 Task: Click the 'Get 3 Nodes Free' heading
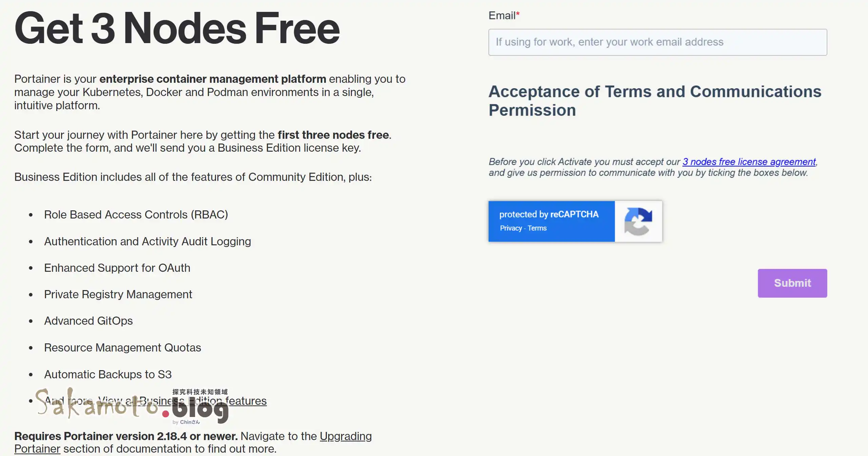[x=177, y=28]
